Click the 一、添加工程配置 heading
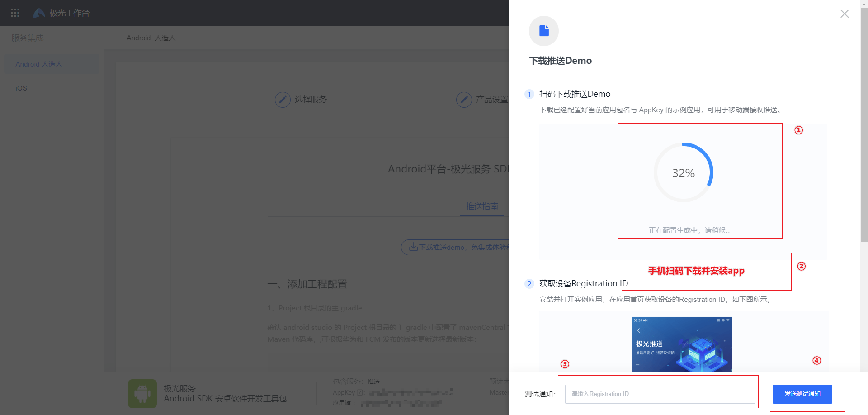868x415 pixels. point(307,284)
